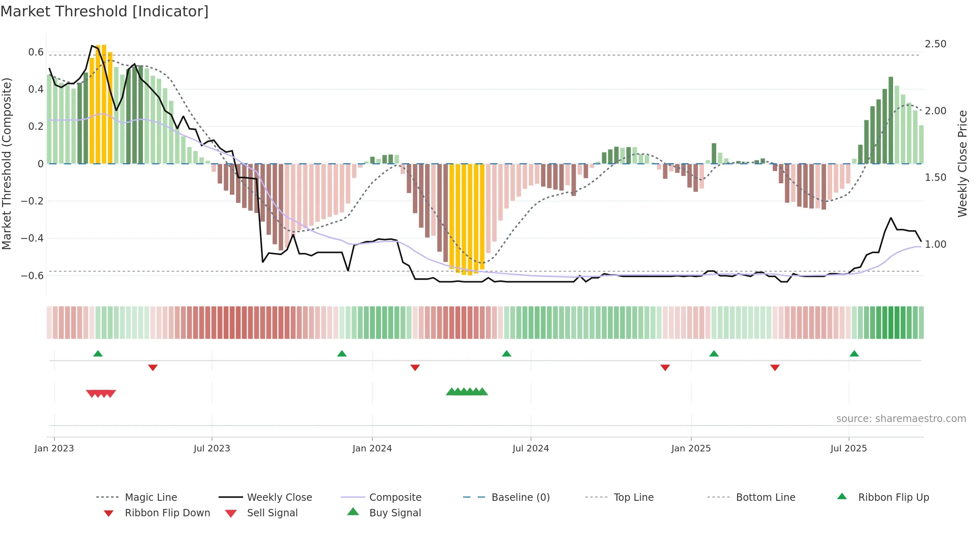Click the Jan 2023 x-axis label
This screenshot has width=980, height=551.
(x=54, y=449)
